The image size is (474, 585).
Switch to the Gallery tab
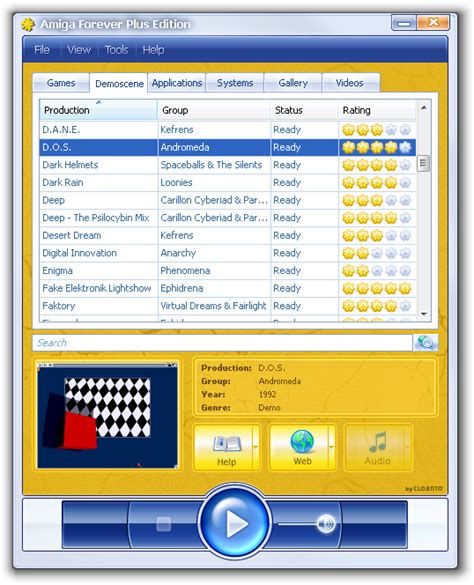click(293, 83)
